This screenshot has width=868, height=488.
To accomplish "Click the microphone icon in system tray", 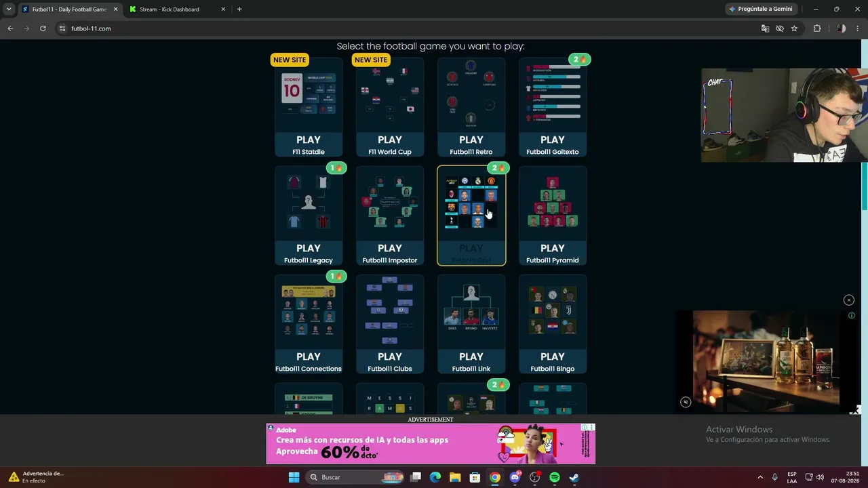I will click(774, 477).
